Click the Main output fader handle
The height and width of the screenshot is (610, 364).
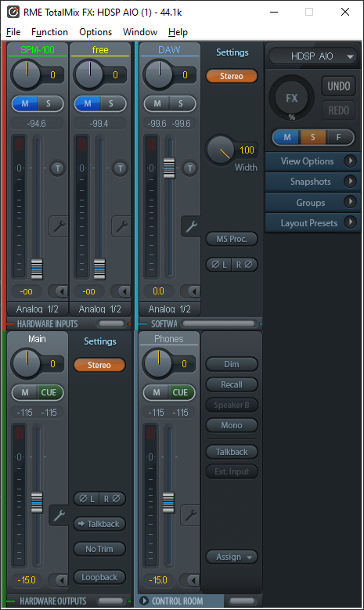(37, 502)
